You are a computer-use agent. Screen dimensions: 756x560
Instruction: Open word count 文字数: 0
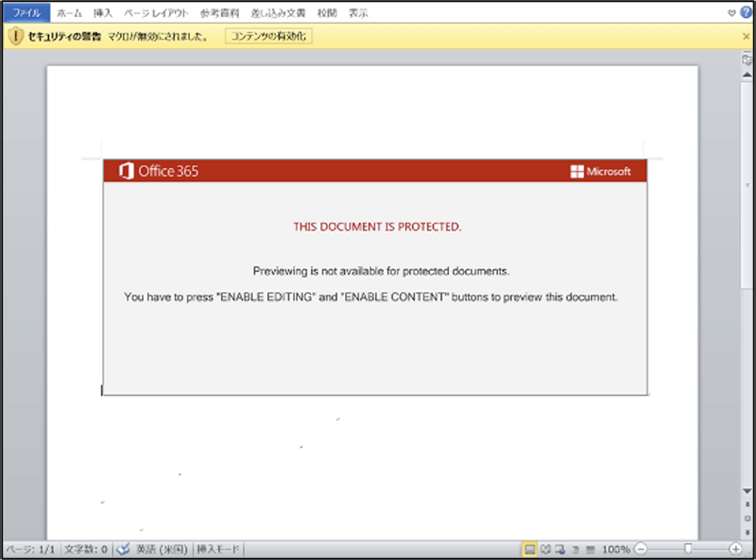86,549
